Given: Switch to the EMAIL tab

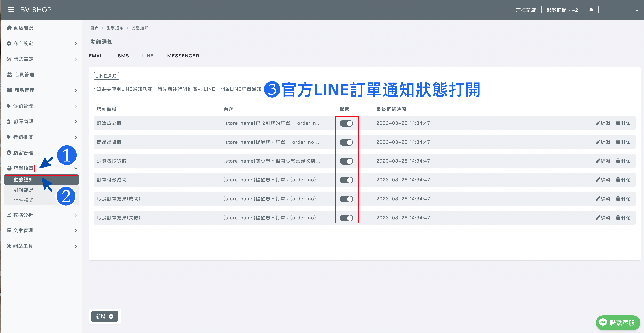Looking at the screenshot, I should (x=96, y=56).
